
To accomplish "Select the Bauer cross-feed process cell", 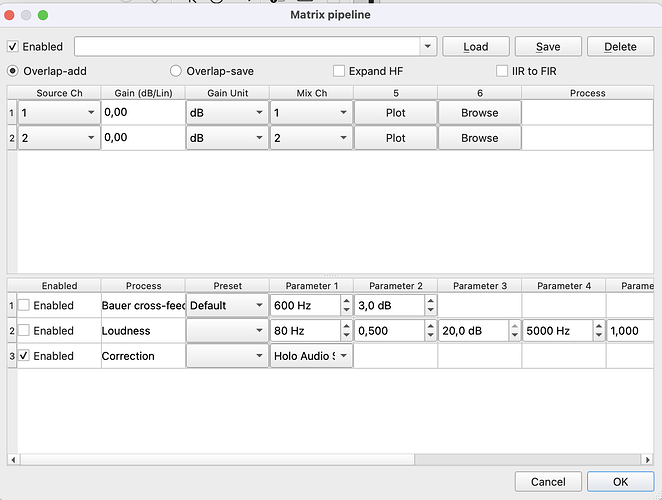I will click(143, 305).
